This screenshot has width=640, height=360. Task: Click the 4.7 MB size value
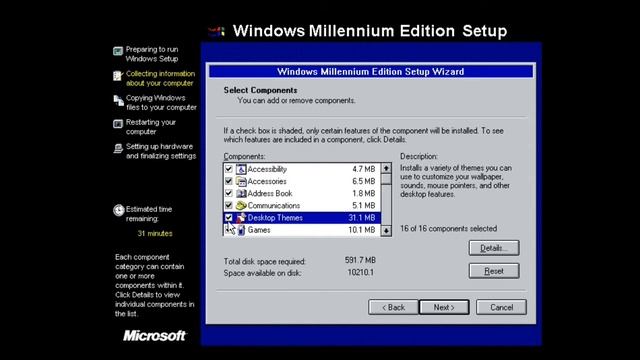coord(364,169)
